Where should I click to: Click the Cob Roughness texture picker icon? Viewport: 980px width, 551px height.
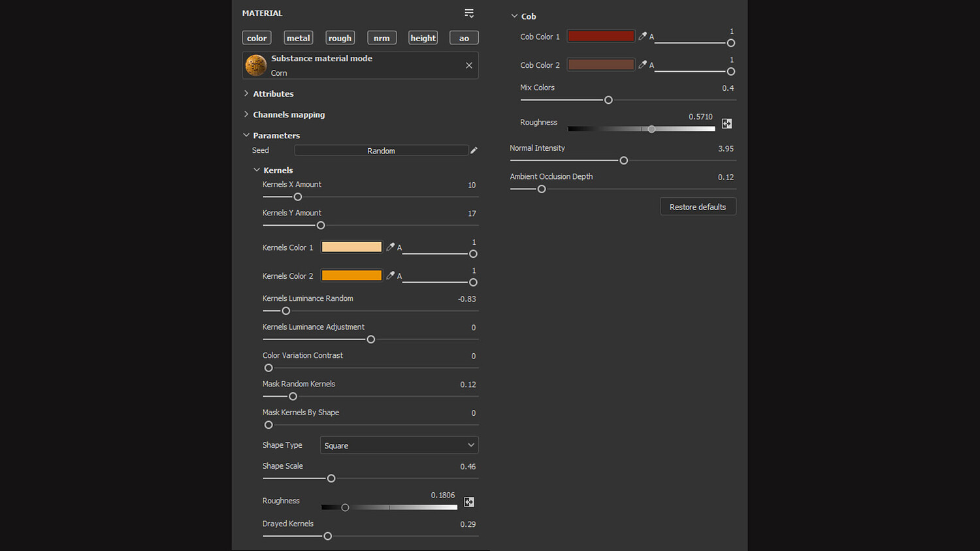pyautogui.click(x=727, y=123)
